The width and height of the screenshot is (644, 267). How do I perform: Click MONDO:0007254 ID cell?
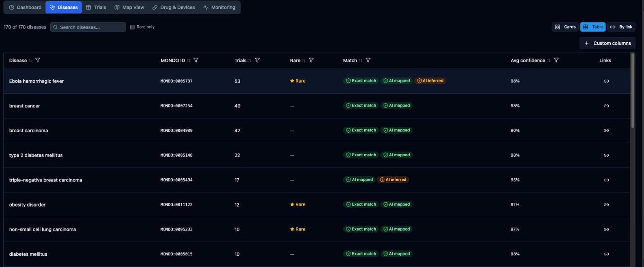point(176,106)
